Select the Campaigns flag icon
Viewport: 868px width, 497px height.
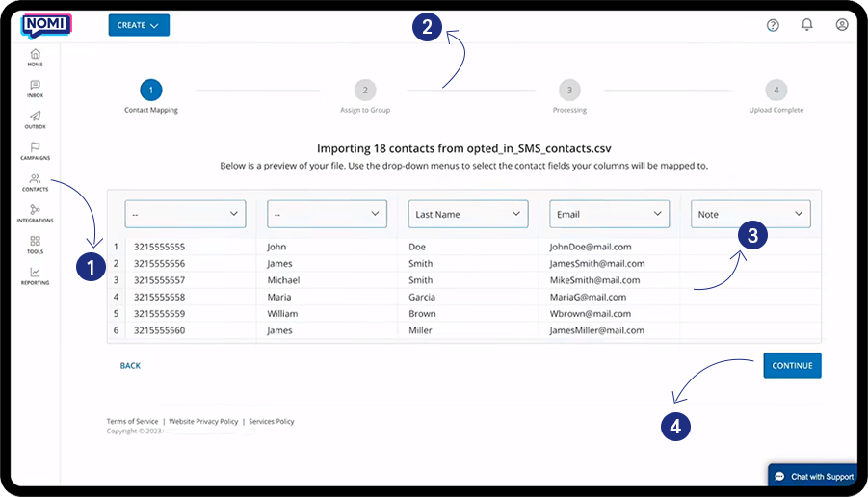pyautogui.click(x=35, y=150)
